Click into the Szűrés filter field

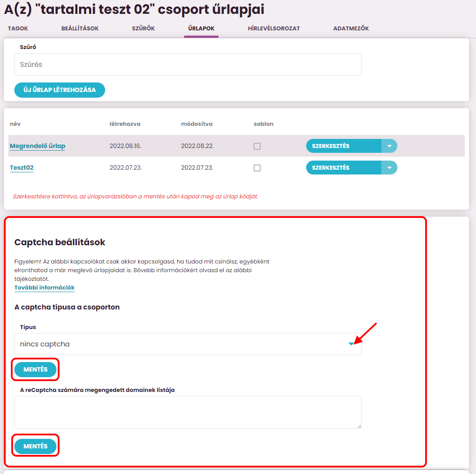coord(188,65)
